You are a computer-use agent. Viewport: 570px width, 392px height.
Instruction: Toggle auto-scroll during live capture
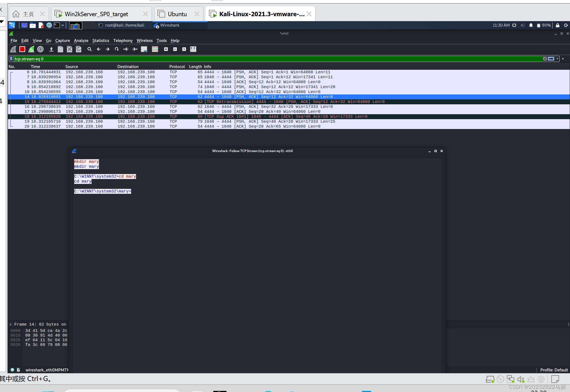pos(144,49)
